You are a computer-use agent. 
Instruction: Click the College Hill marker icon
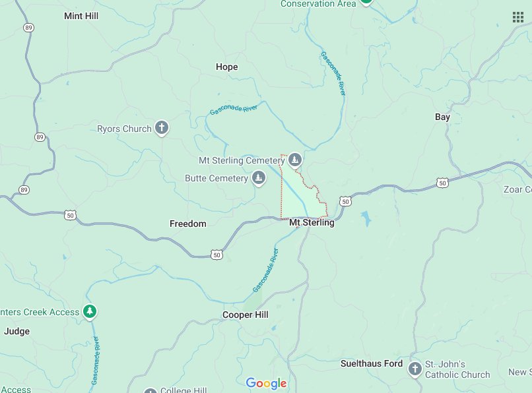[x=150, y=390]
